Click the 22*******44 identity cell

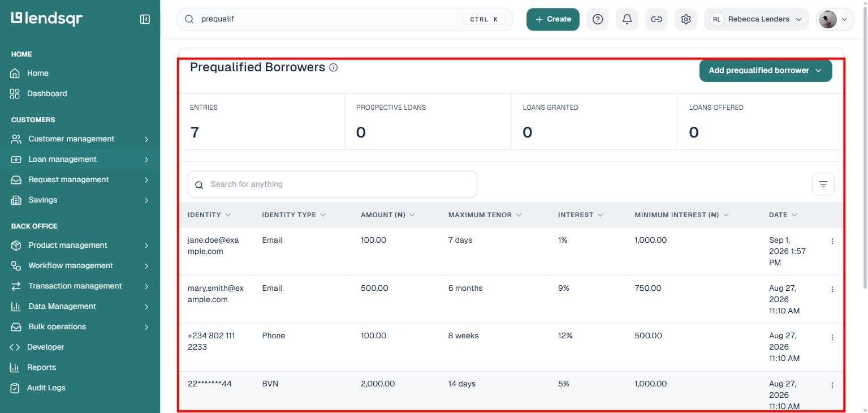click(210, 384)
